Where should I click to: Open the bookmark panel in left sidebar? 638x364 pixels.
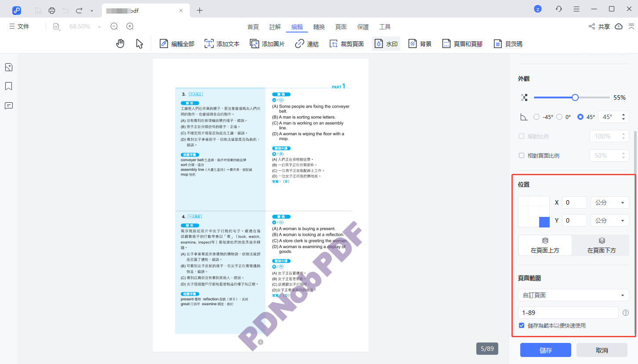pyautogui.click(x=8, y=86)
